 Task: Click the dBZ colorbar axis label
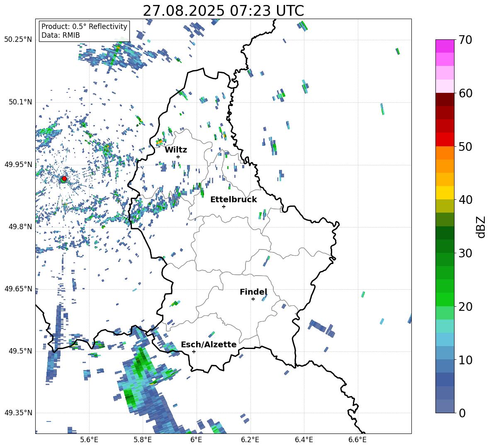pyautogui.click(x=481, y=227)
